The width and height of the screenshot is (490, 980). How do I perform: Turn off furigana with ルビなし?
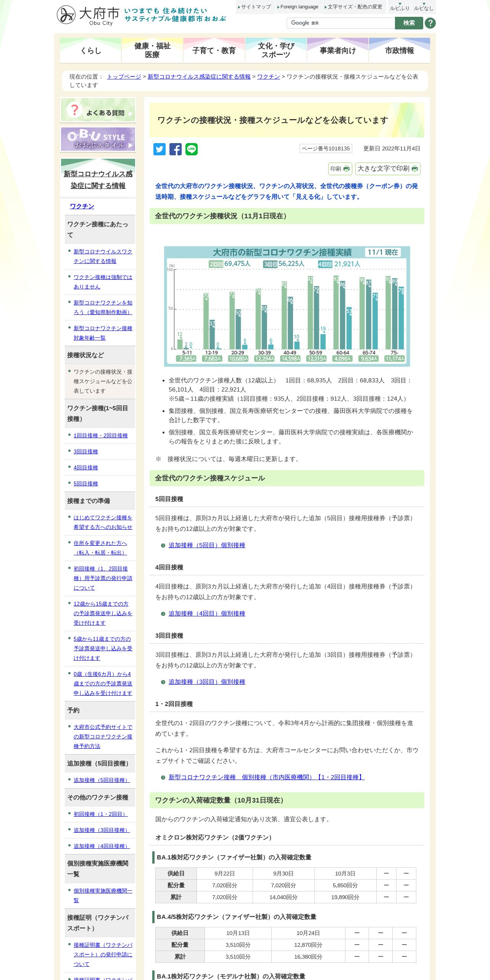[x=424, y=7]
